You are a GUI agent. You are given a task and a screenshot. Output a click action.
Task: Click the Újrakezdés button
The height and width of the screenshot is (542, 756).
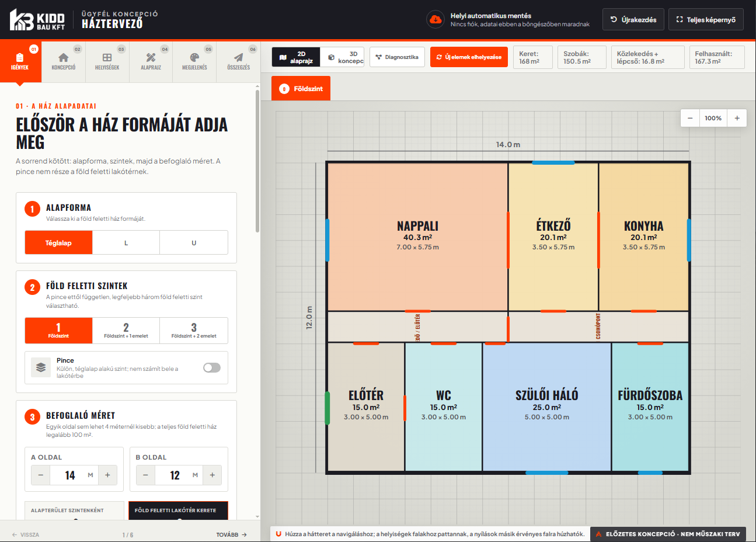tap(633, 19)
